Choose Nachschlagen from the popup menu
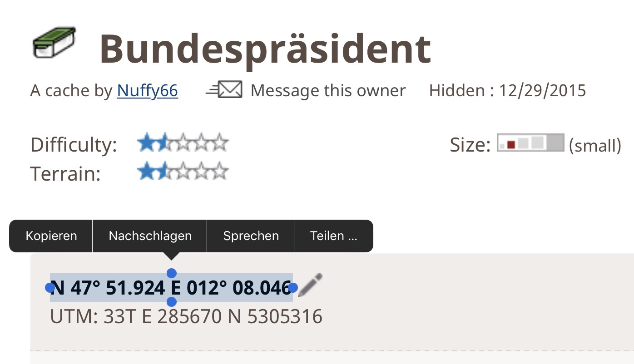The image size is (634, 364). click(150, 236)
